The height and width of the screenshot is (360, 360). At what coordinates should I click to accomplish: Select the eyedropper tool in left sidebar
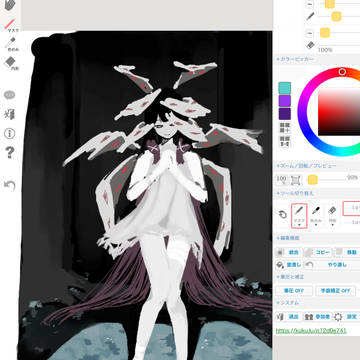click(11, 44)
